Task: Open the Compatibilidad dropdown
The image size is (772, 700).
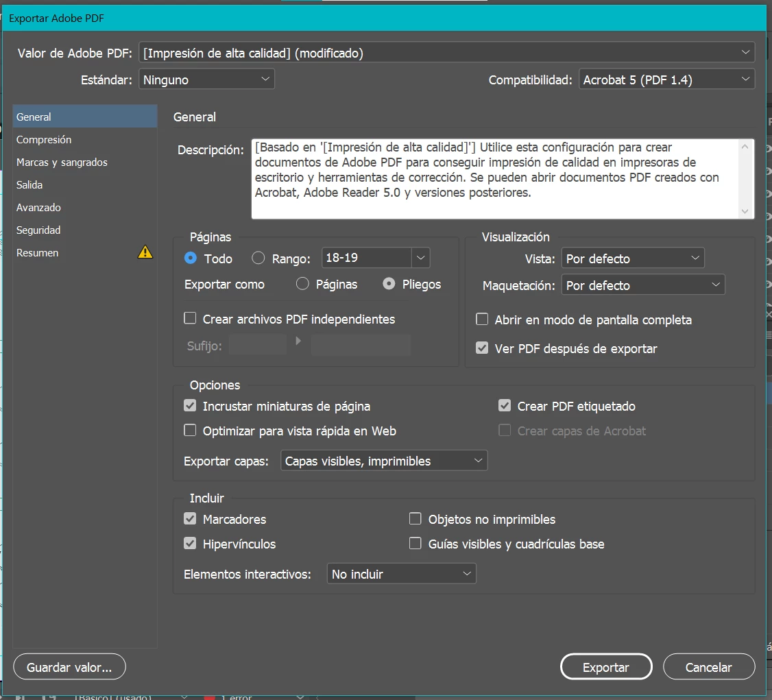Action: (x=666, y=79)
